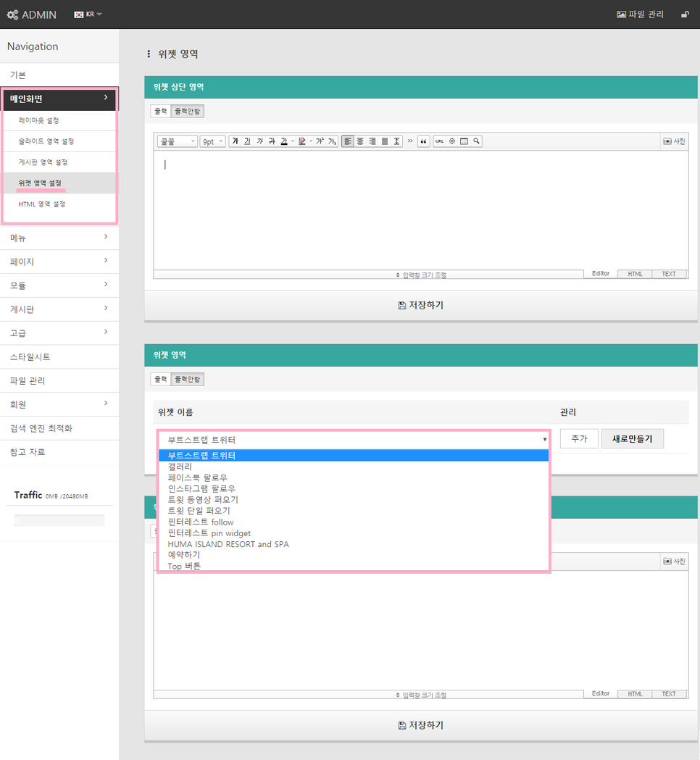This screenshot has height=760, width=700.
Task: Expand the 고급 navigation section
Action: tap(59, 333)
